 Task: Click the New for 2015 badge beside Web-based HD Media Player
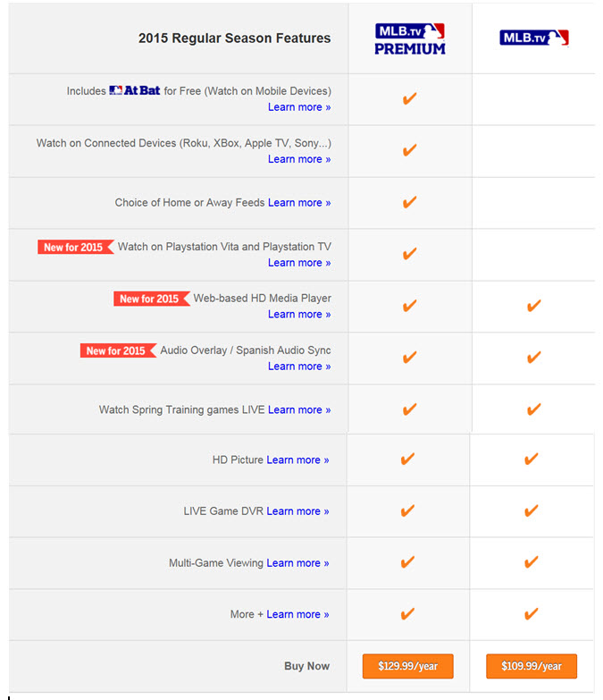(x=152, y=299)
